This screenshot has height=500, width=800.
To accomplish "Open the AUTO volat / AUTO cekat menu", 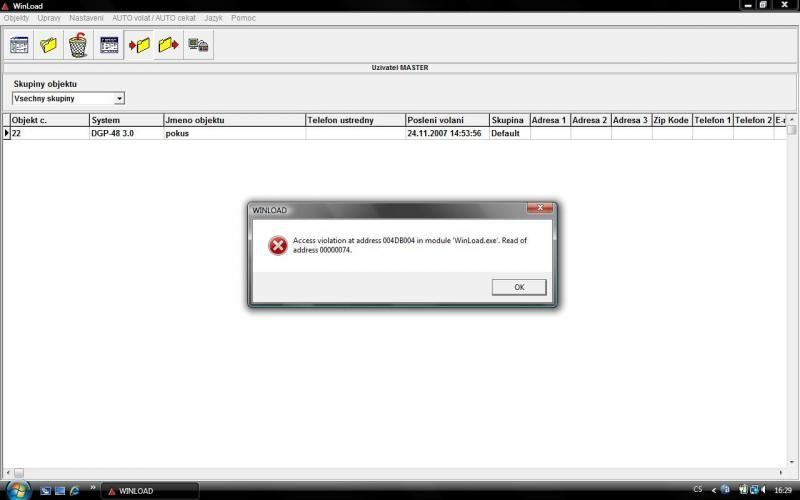I will [x=154, y=18].
